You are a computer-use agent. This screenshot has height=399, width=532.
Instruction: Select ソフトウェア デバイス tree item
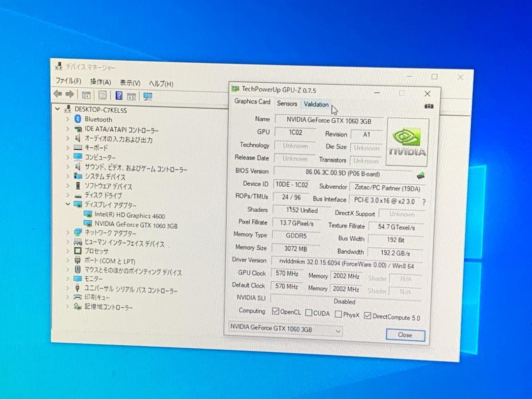(108, 186)
